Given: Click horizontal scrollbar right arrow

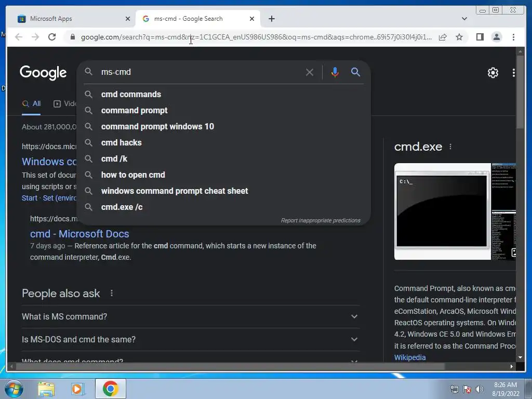Looking at the screenshot, I should (511, 366).
